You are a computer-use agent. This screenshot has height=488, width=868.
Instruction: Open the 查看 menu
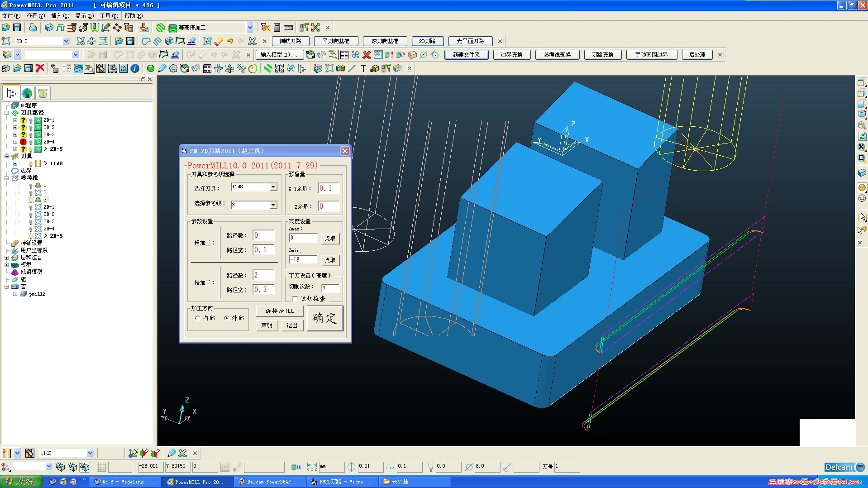tap(36, 16)
